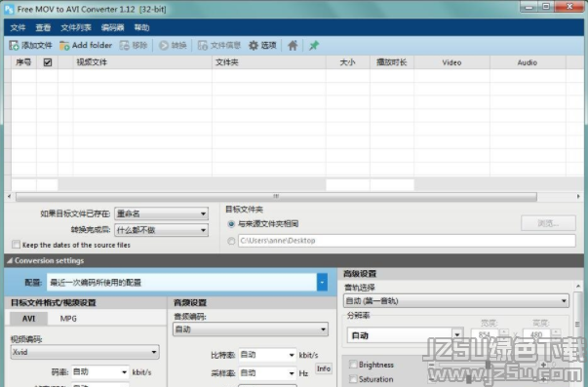Sort by the 文件夹 column header
This screenshot has height=387, width=588.
[x=269, y=62]
